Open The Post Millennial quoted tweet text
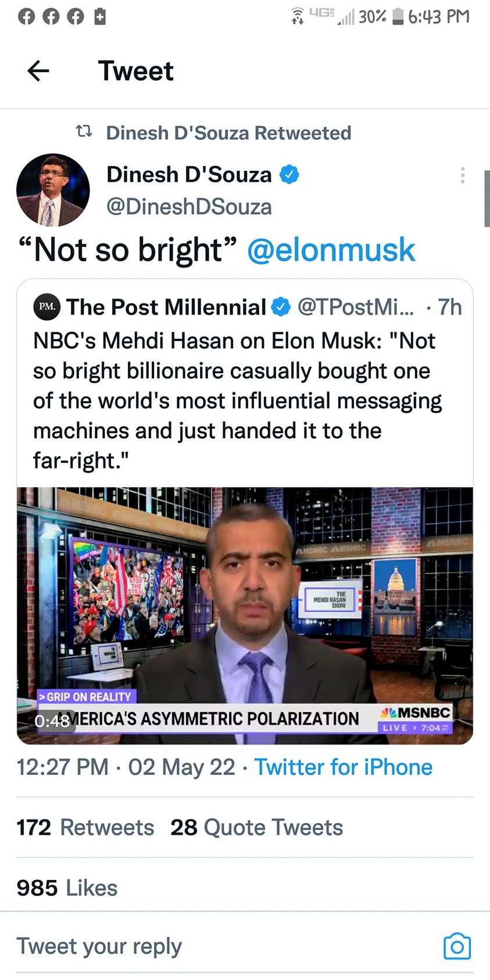Screen dimensions: 490x980 [237, 400]
